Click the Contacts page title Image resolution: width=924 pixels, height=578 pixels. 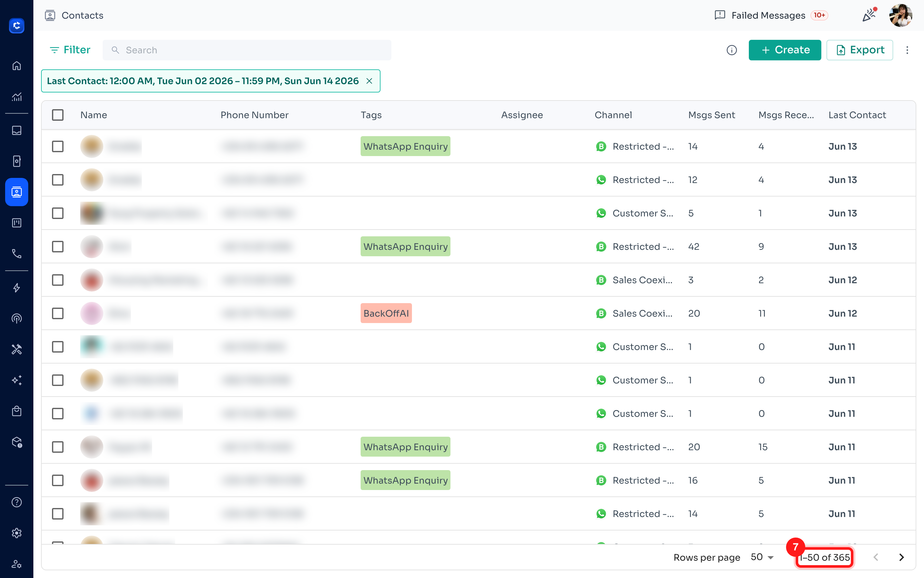tap(82, 15)
